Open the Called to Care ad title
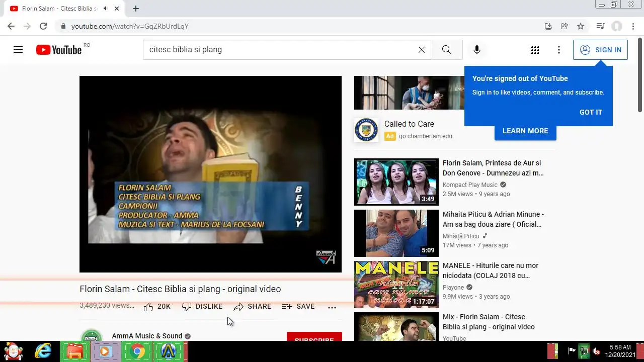The image size is (644, 362). (x=409, y=124)
